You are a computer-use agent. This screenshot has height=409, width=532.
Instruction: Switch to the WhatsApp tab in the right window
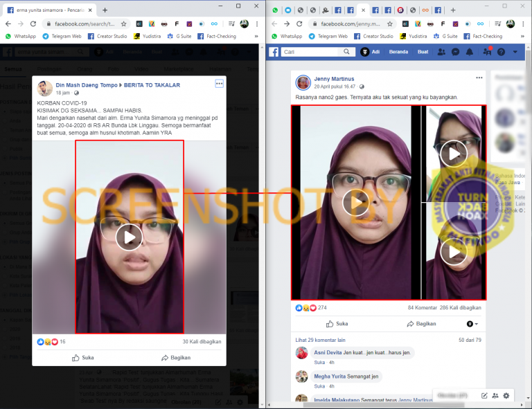pos(275,10)
